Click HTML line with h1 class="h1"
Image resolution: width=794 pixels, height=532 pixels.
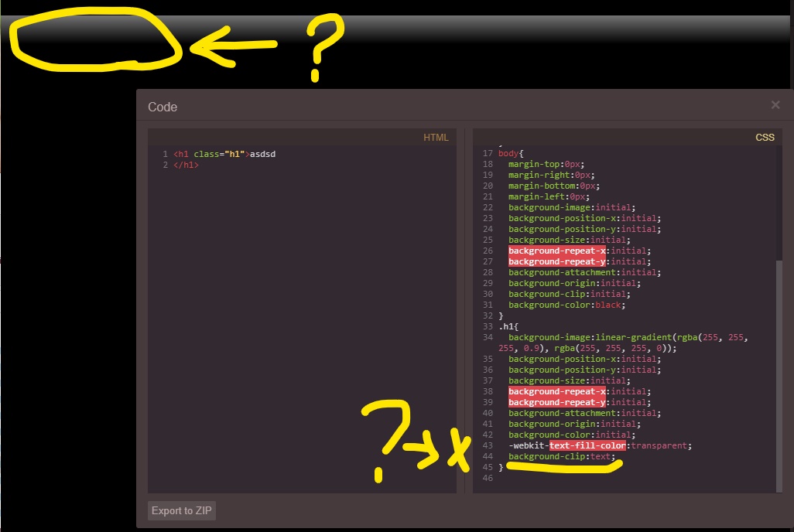point(224,154)
